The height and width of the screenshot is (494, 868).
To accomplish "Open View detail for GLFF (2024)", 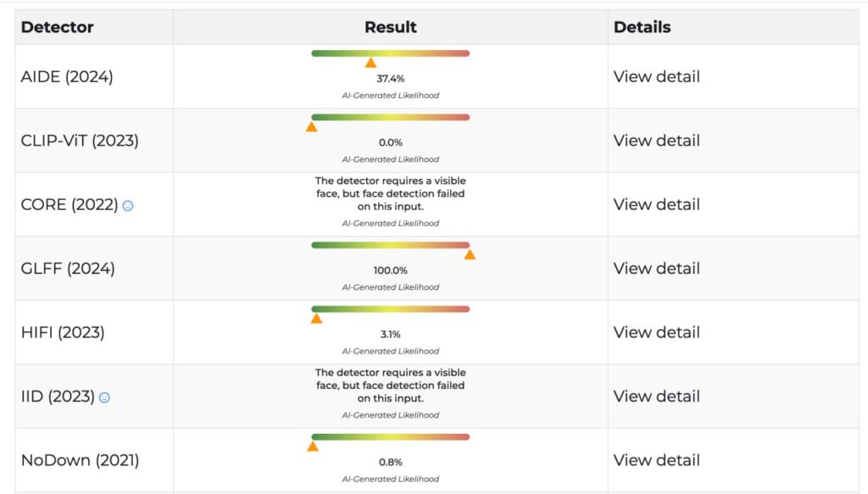I will [x=656, y=269].
